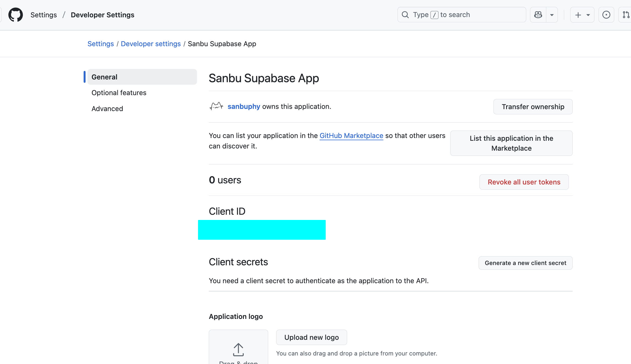This screenshot has height=364, width=631.
Task: Focus the Type to search field
Action: 462,15
